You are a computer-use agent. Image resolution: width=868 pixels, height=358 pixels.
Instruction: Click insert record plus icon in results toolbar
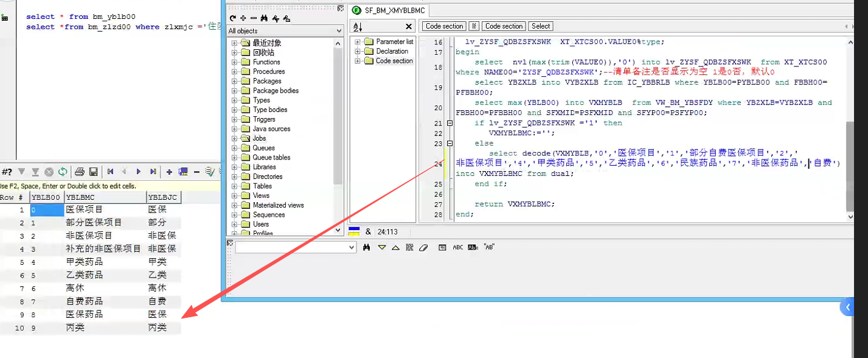tap(169, 172)
